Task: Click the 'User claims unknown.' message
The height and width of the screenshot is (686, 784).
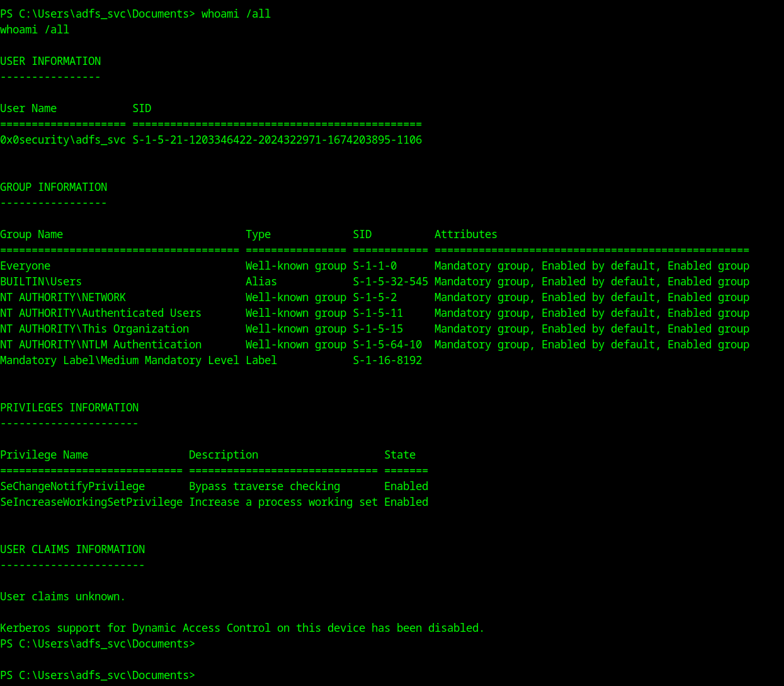Action: pyautogui.click(x=63, y=597)
